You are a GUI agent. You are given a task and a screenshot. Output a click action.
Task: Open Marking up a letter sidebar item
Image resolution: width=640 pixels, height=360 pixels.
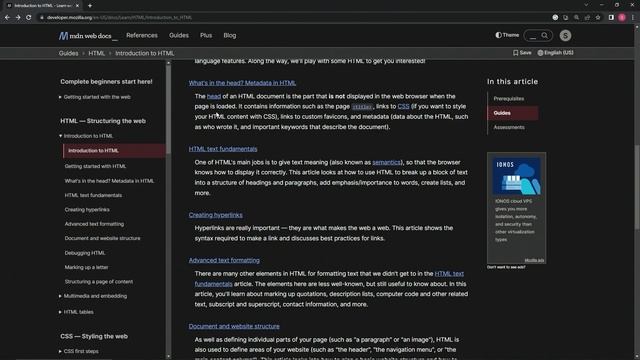pos(86,267)
